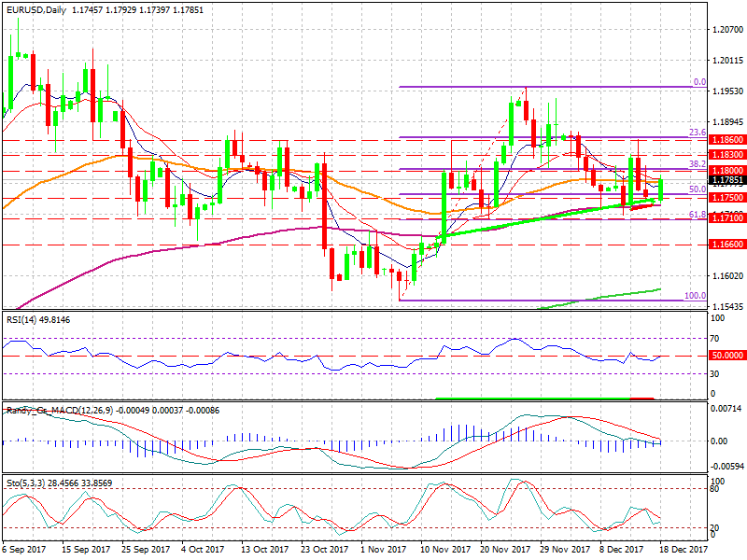Select the 20 label on Stochastic scale
This screenshot has width=747, height=560.
pyautogui.click(x=714, y=527)
